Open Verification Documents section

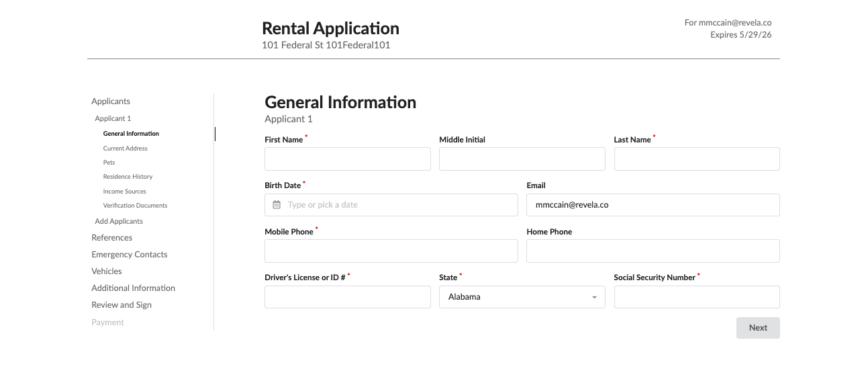(135, 206)
